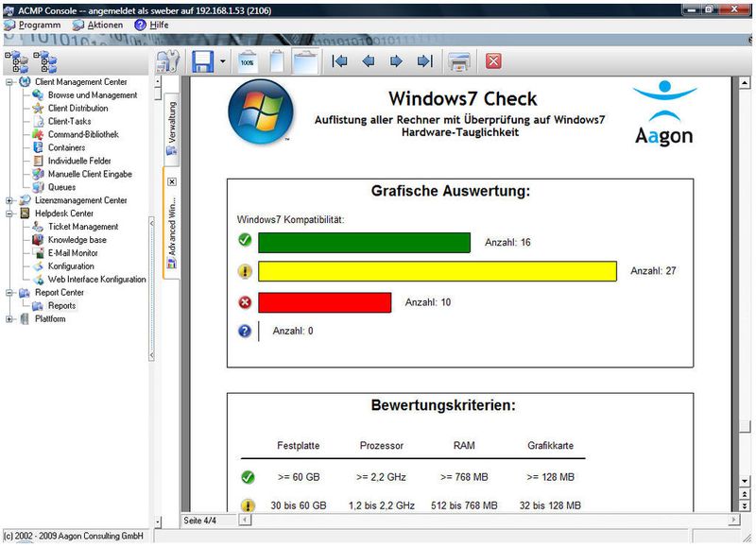Click the Plattform server icon
Viewport: 756px width, 547px height.
pyautogui.click(x=25, y=319)
